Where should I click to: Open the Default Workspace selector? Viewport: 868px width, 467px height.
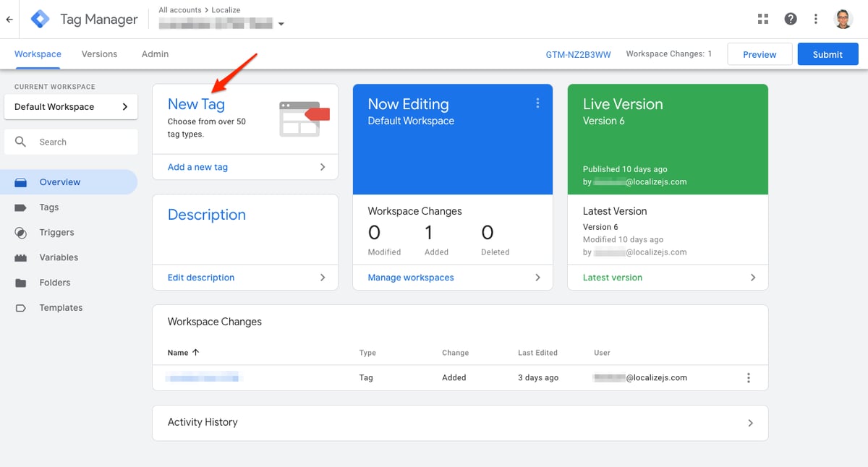(71, 107)
